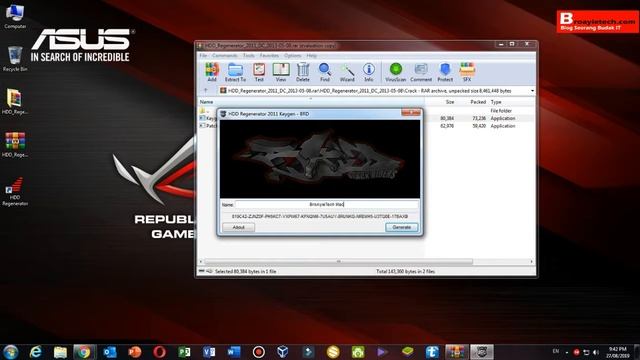Launch Internet Explorer from taskbar
This screenshot has width=640, height=360.
[x=36, y=351]
